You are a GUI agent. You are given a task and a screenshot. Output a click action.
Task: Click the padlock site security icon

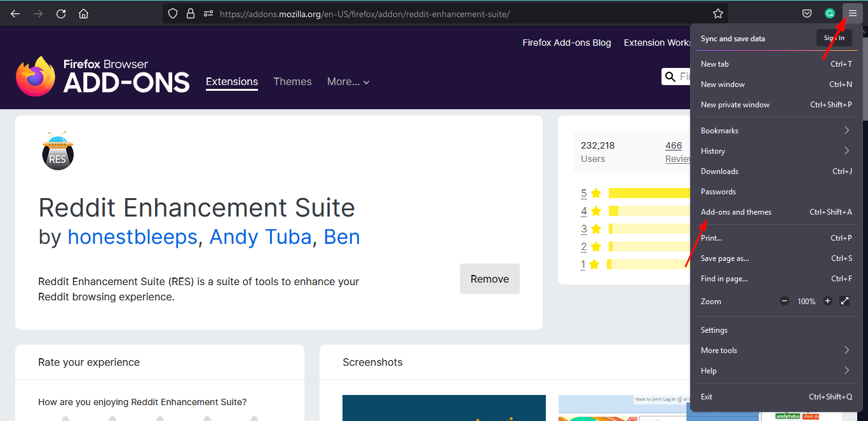point(190,13)
